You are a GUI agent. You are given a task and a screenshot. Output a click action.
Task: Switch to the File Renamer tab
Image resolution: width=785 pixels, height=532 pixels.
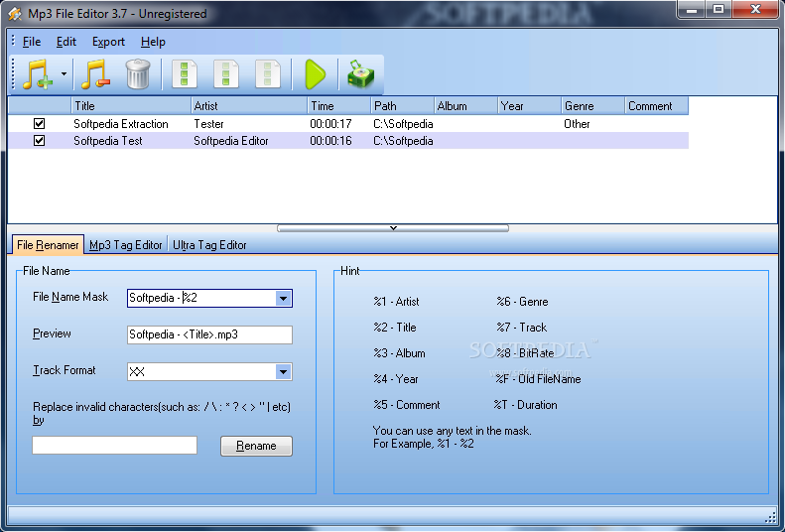click(x=48, y=245)
